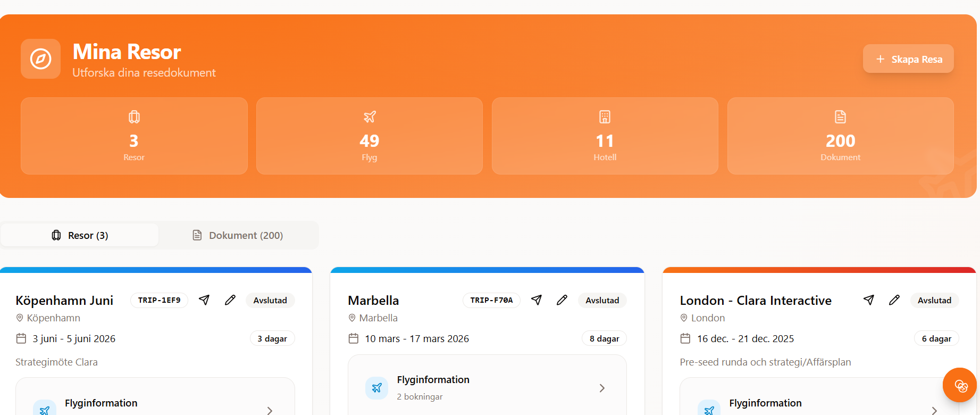Share the London trip via send icon
This screenshot has height=415, width=980.
tap(869, 300)
